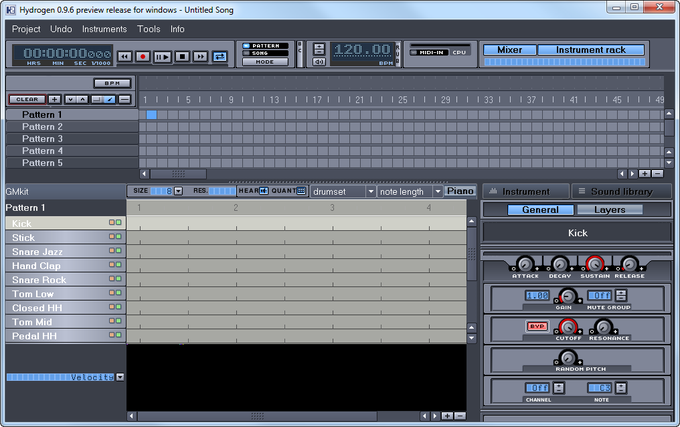
Task: Toggle the BYP filter bypass button
Action: click(x=537, y=326)
